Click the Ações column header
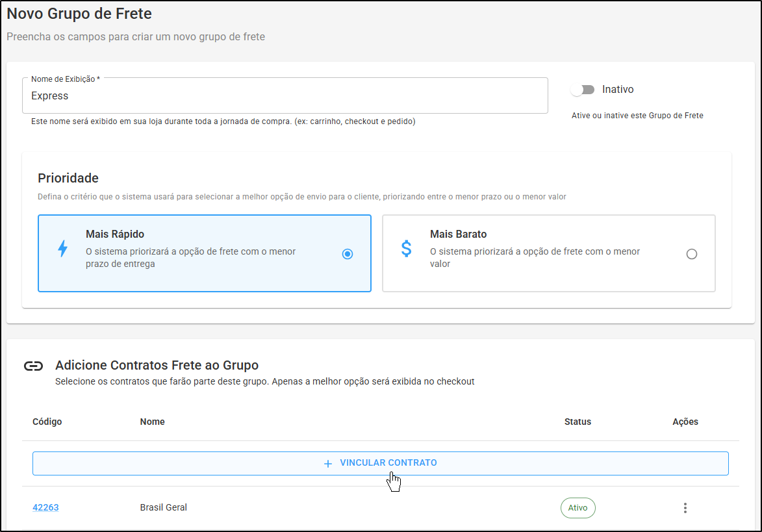This screenshot has width=762, height=532. point(685,422)
